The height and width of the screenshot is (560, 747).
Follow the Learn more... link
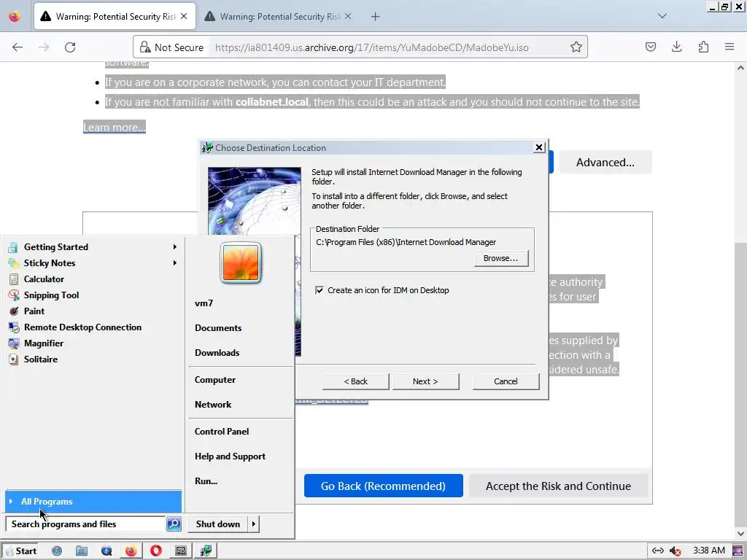[115, 127]
